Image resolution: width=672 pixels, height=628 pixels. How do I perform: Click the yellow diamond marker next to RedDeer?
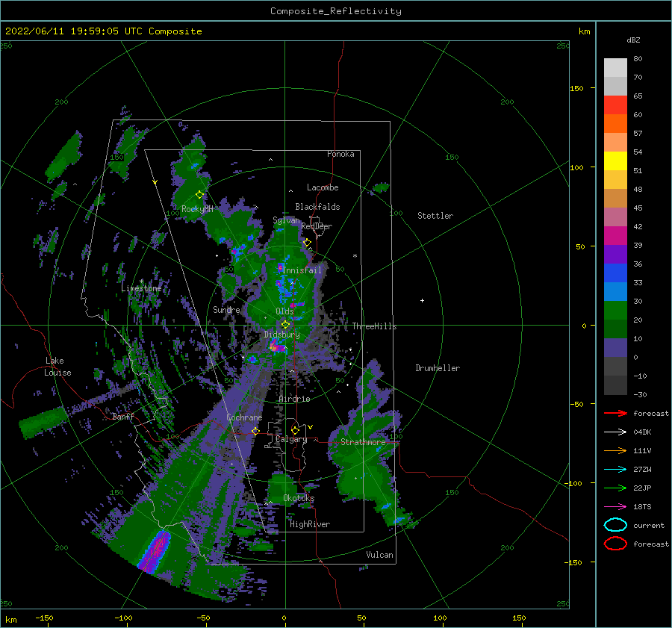coord(307,243)
